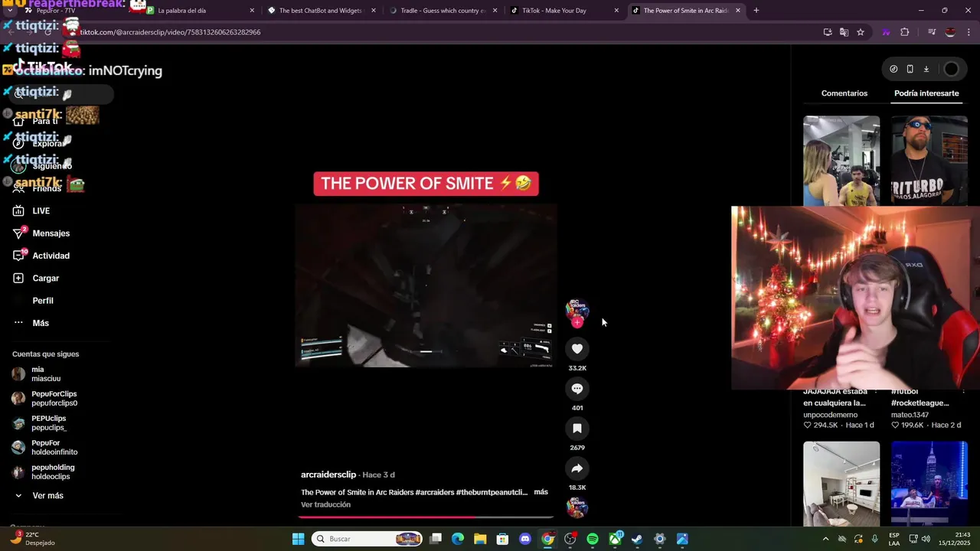Screen dimensions: 980x551
Task: Open Steam from the taskbar
Action: tap(637, 539)
